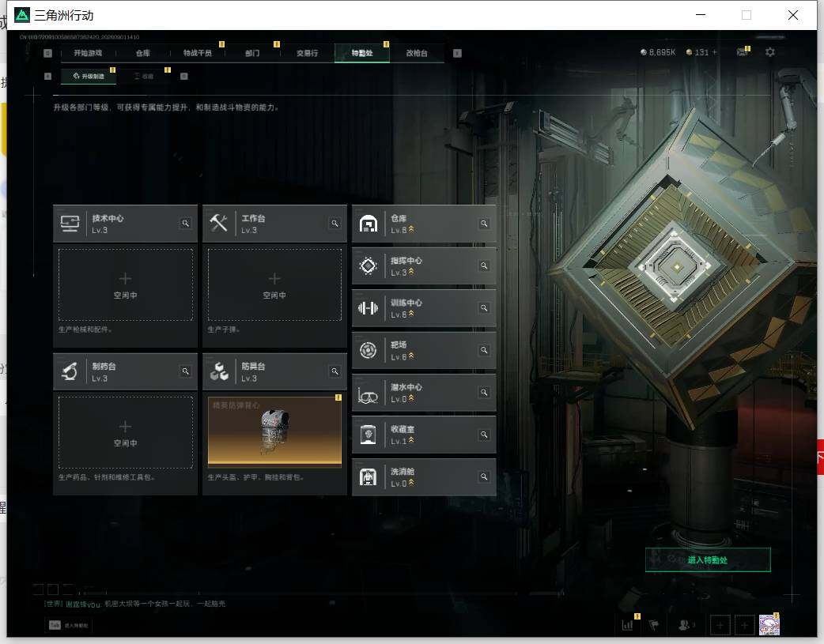
Task: Add premium currency with plus sign
Action: pyautogui.click(x=714, y=52)
